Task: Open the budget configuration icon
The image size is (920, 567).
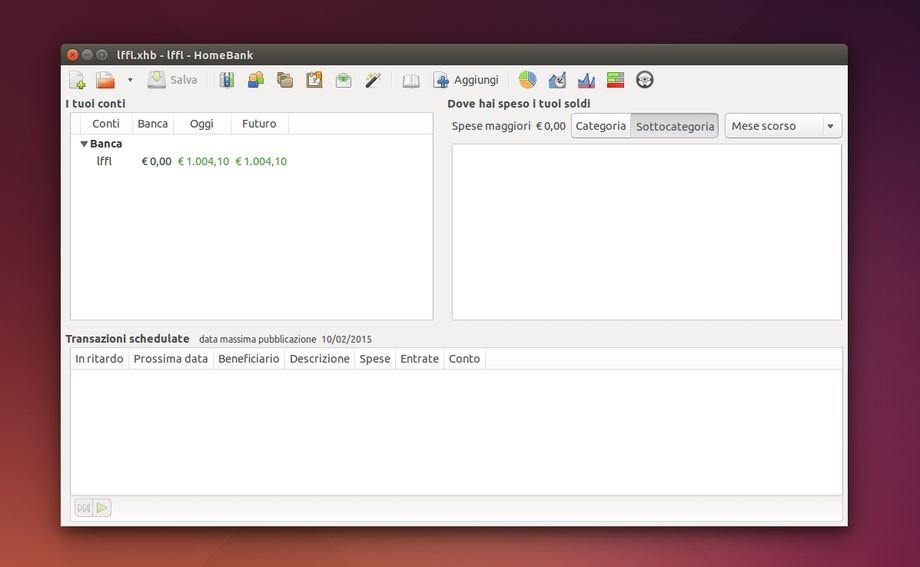Action: (x=343, y=80)
